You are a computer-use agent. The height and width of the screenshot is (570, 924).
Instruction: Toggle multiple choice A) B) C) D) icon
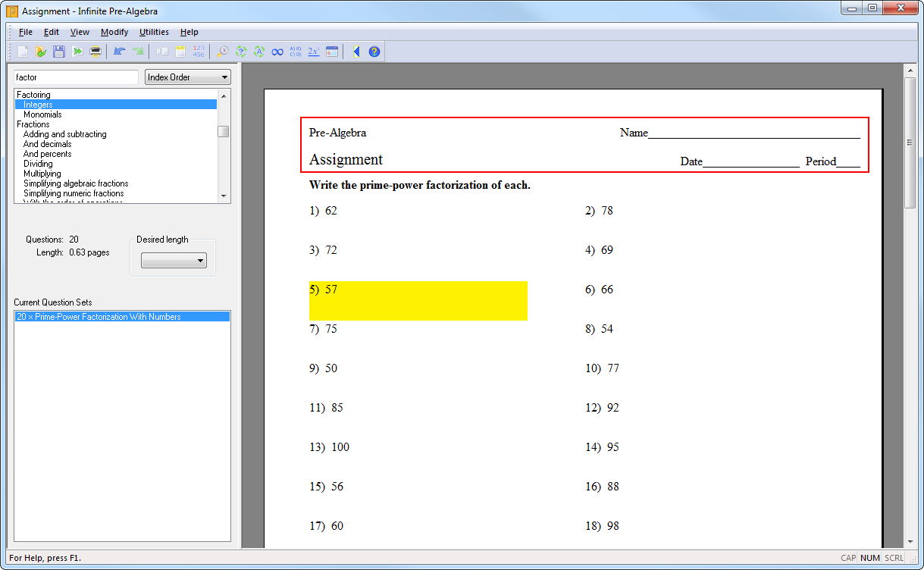(296, 52)
